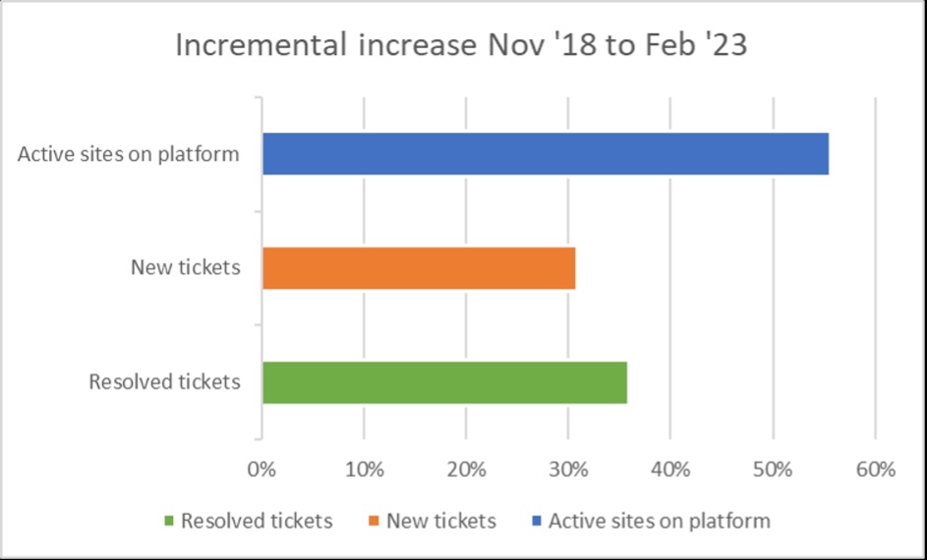Image resolution: width=927 pixels, height=560 pixels.
Task: Click the chart title text
Action: pos(461,46)
